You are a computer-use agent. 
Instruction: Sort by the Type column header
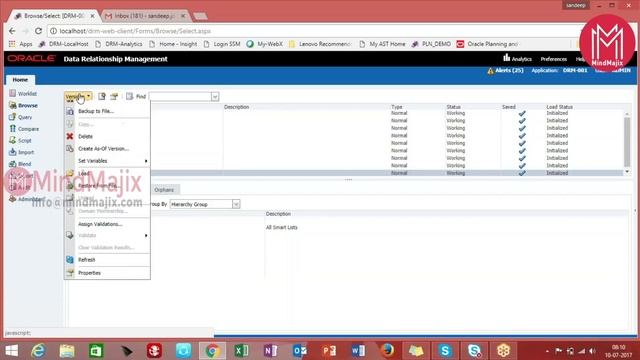pyautogui.click(x=397, y=107)
